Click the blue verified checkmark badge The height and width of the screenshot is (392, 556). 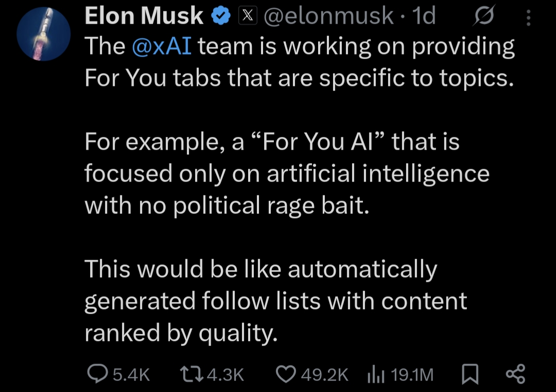(x=221, y=17)
